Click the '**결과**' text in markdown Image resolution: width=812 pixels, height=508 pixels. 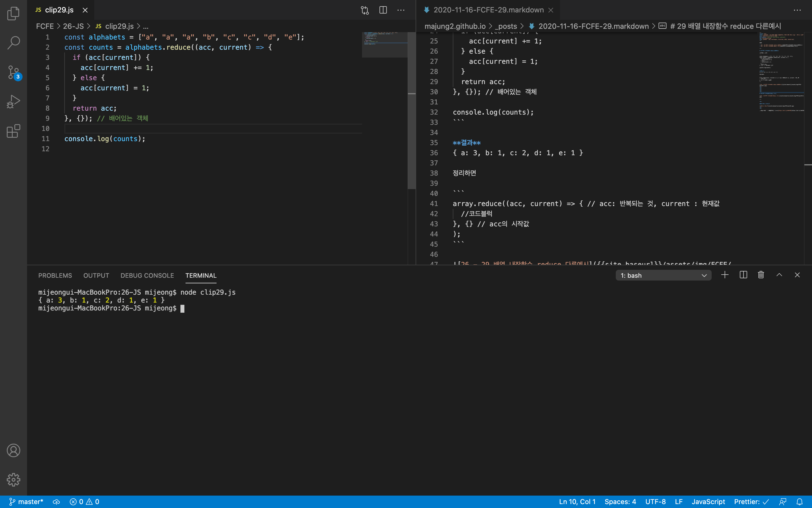(467, 143)
